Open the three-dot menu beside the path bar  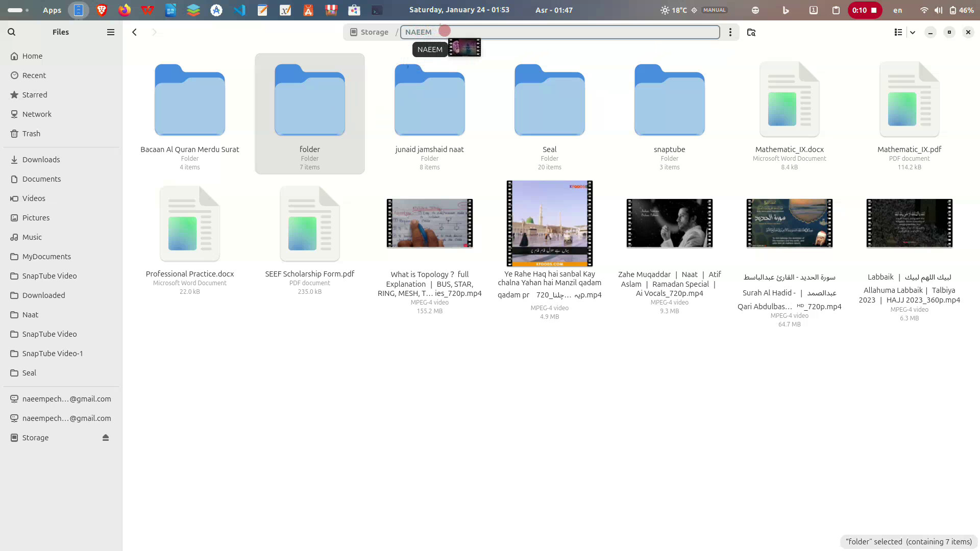(730, 32)
